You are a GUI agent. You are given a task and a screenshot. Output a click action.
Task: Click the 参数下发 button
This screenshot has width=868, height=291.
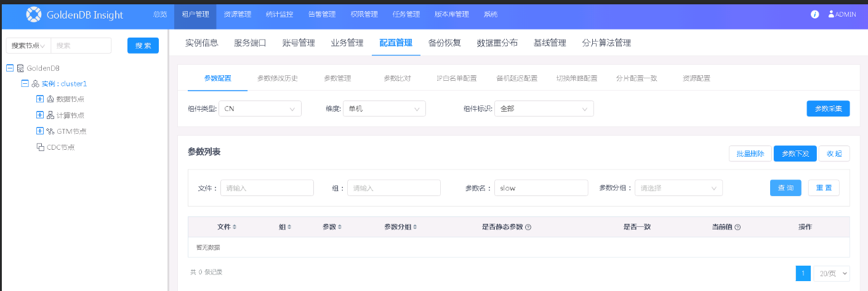pos(795,154)
